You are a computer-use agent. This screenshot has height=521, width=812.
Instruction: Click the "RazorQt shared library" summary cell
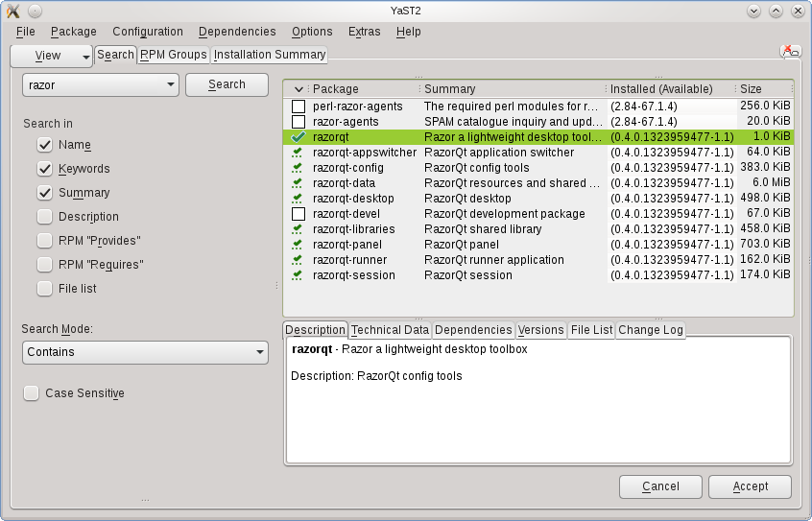(x=483, y=229)
